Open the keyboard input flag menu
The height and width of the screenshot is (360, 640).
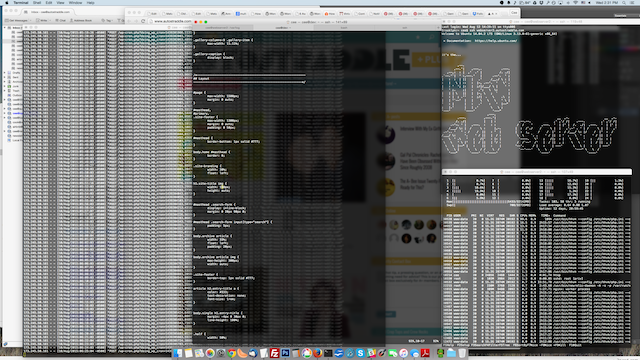tap(583, 2)
